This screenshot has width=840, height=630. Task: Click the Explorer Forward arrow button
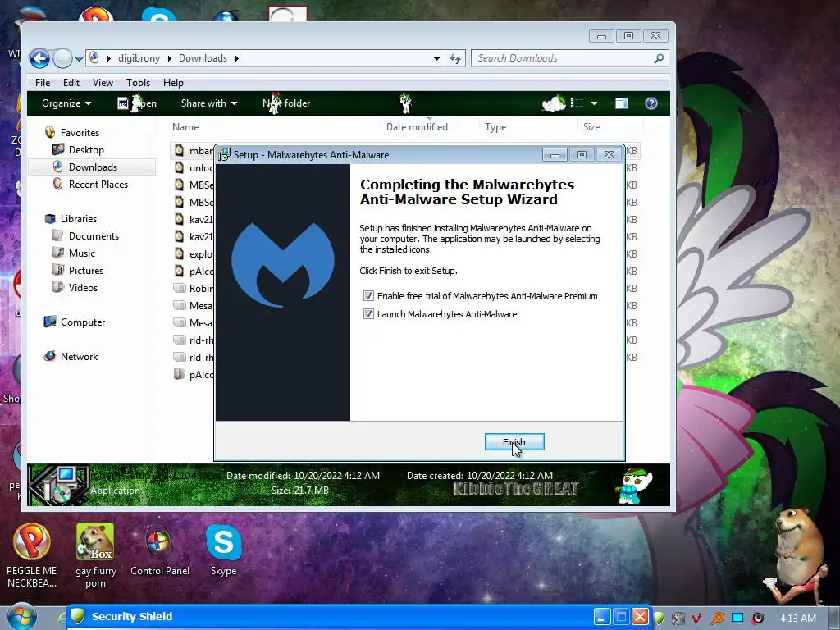pyautogui.click(x=62, y=58)
